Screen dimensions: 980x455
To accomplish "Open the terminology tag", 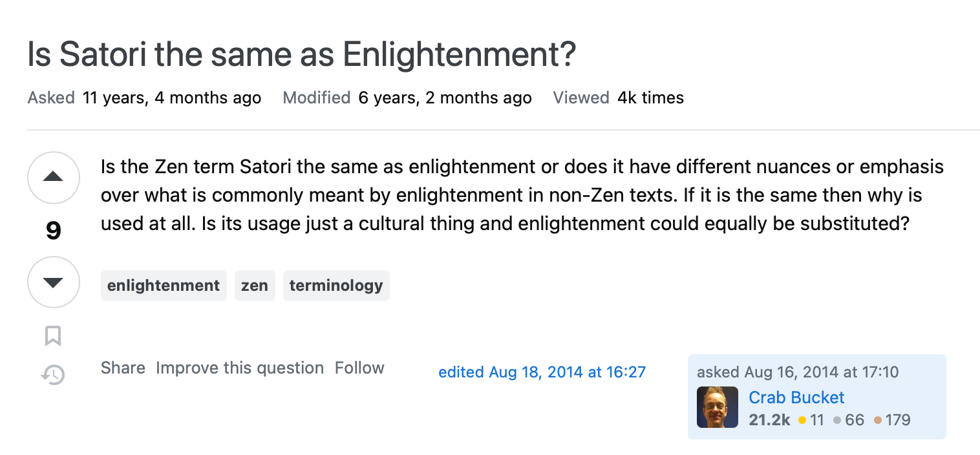I will click(336, 286).
